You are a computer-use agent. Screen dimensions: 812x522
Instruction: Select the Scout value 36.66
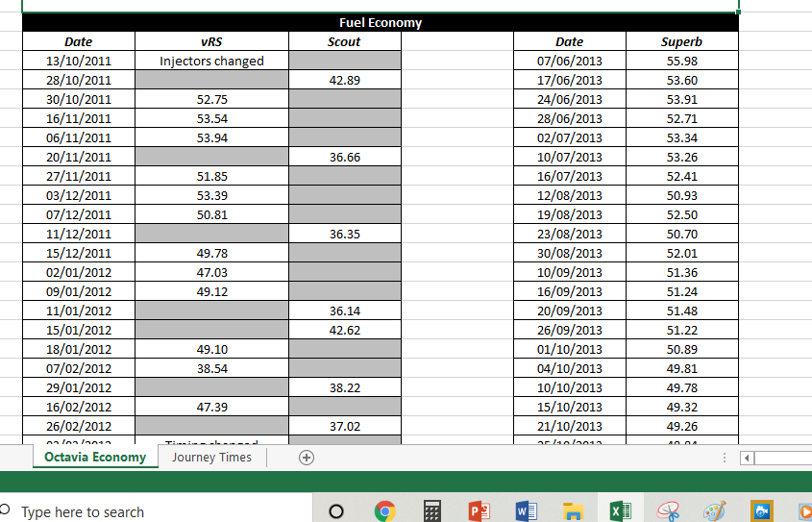(x=344, y=157)
